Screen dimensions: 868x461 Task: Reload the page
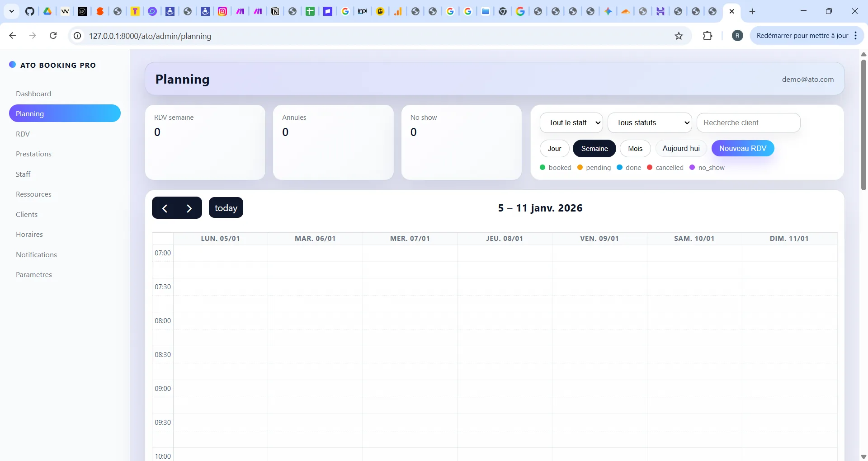[53, 36]
